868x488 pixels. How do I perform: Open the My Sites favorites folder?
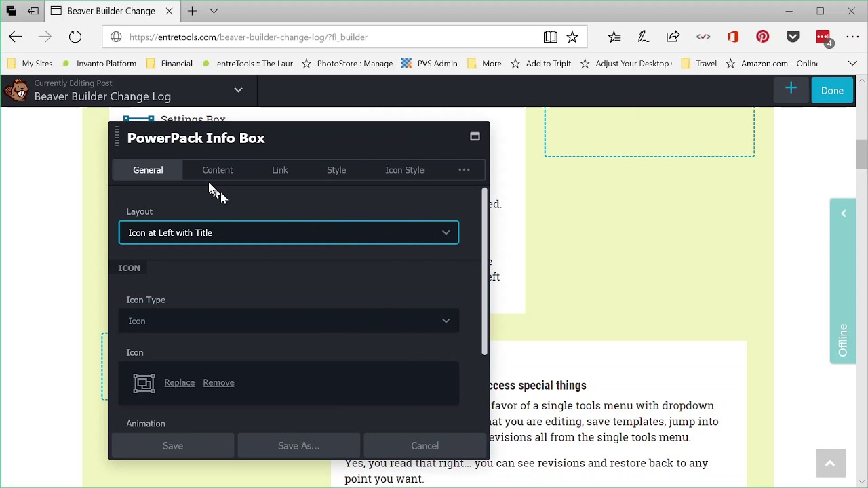tap(30, 63)
